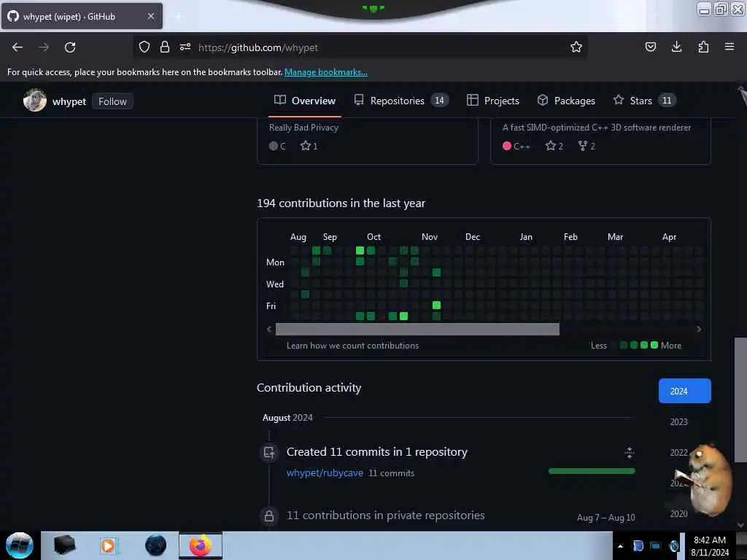
Task: Select the 2023 year filter
Action: coord(678,422)
